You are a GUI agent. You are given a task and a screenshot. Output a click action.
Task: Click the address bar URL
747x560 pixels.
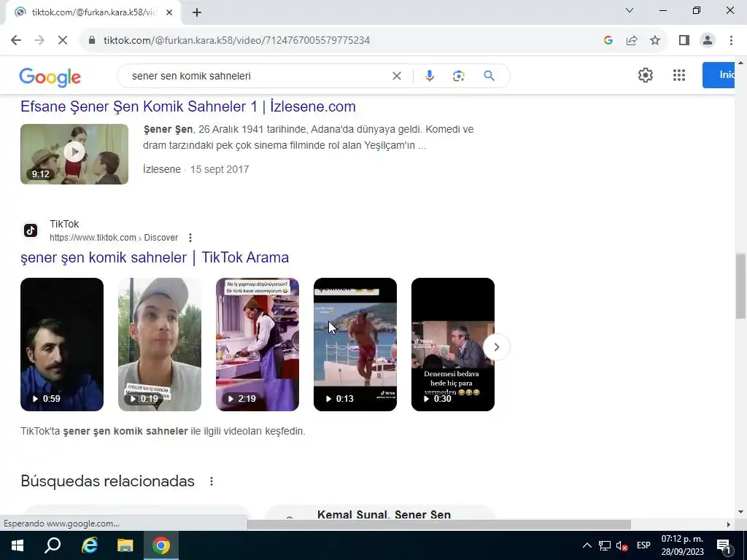tap(237, 41)
